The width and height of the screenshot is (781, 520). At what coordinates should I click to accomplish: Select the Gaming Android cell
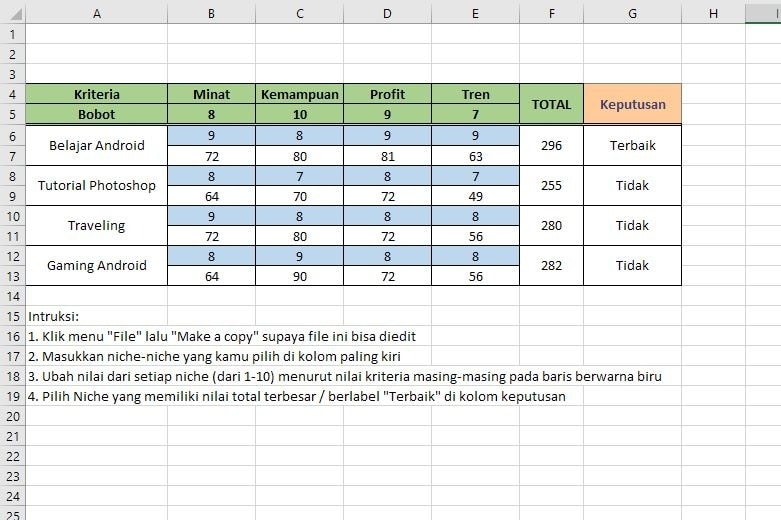(x=97, y=265)
